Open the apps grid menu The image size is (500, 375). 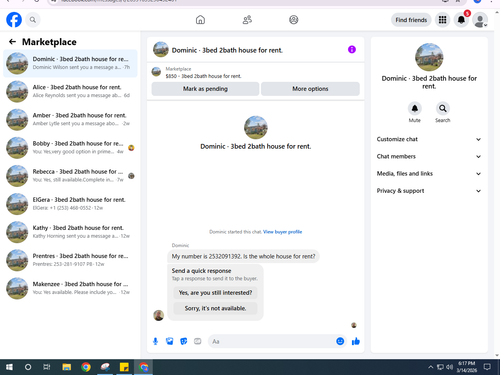click(x=442, y=20)
